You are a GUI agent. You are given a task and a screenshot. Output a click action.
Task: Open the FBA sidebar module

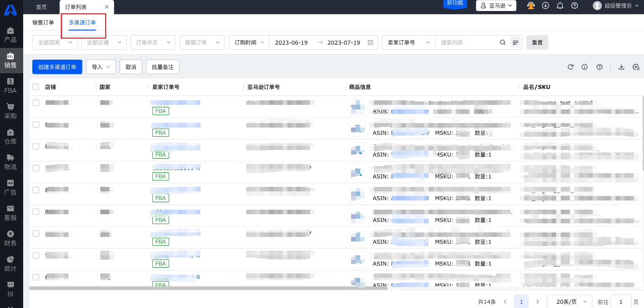[x=10, y=86]
